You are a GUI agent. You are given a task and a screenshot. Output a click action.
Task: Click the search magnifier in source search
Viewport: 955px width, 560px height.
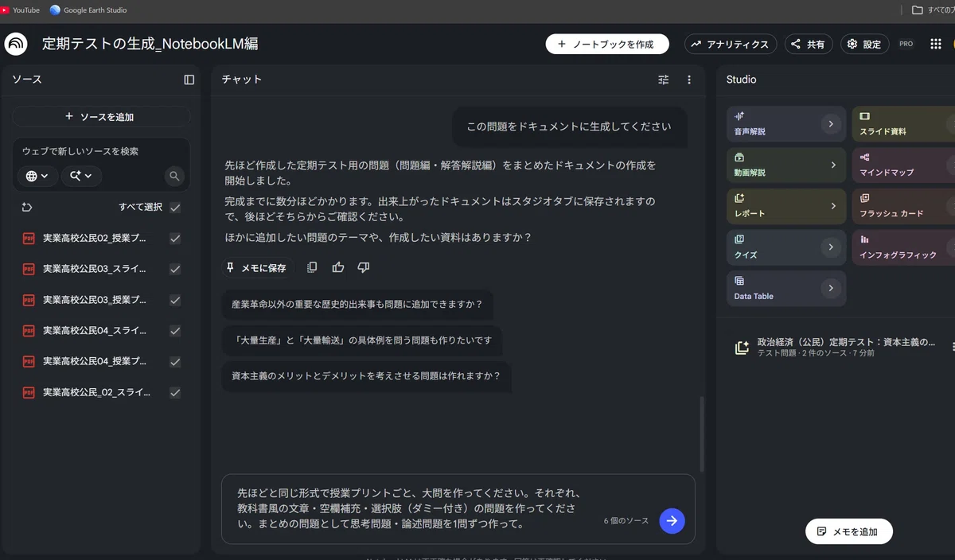(174, 176)
